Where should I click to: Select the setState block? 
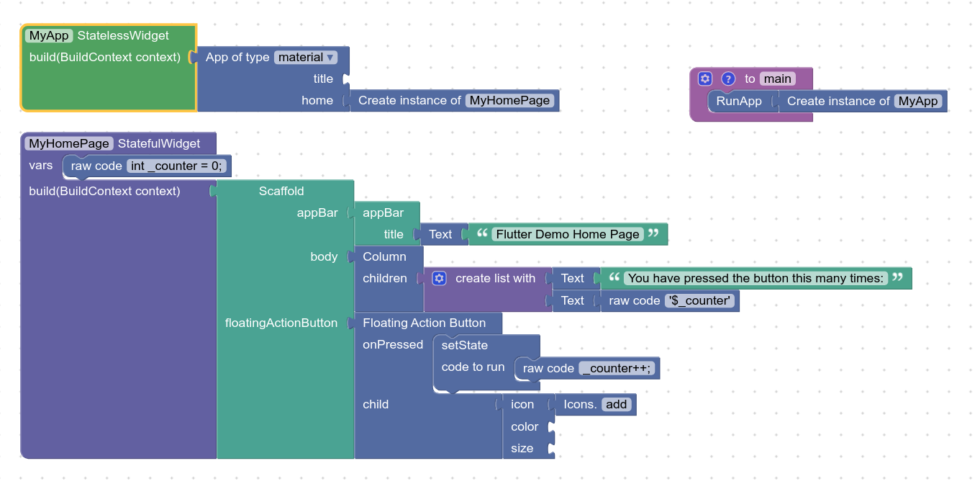464,345
